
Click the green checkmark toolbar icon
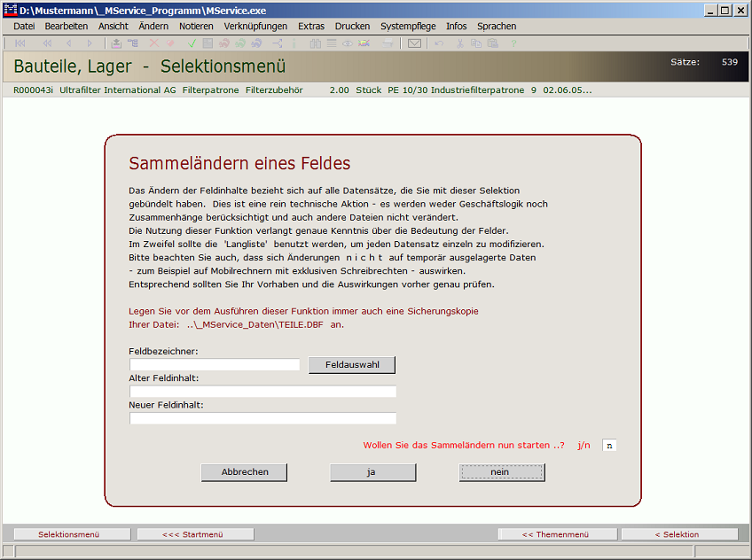(x=192, y=43)
